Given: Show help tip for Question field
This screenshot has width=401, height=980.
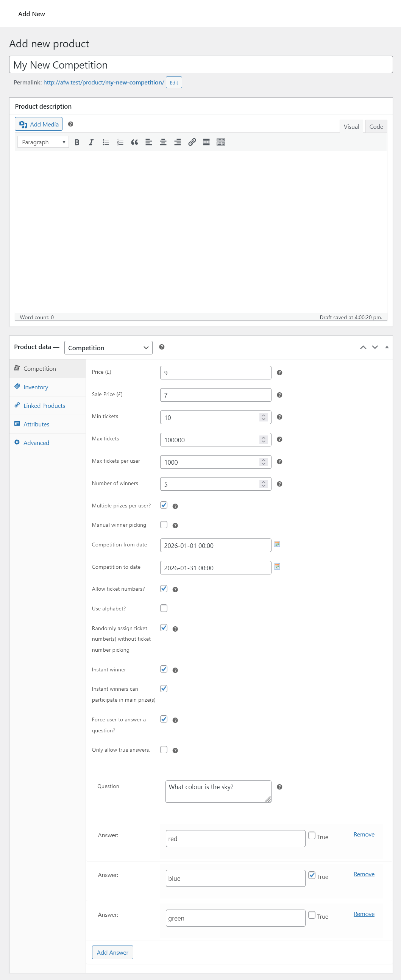Looking at the screenshot, I should (279, 787).
